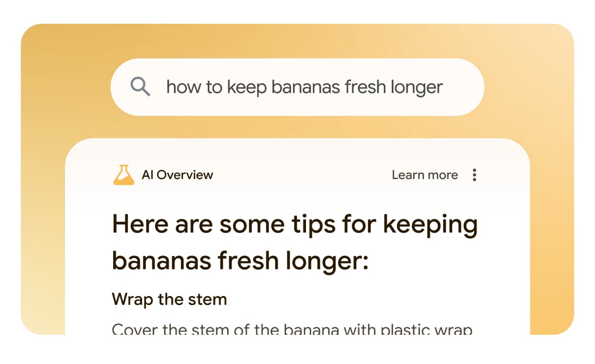Screen dimensions: 595x364
Task: Open the three-dot more options menu
Action: [475, 175]
